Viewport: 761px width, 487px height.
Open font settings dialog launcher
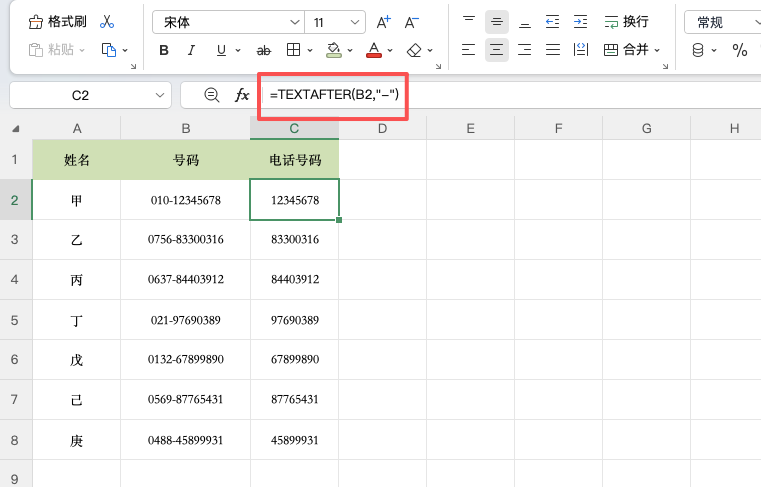[438, 66]
